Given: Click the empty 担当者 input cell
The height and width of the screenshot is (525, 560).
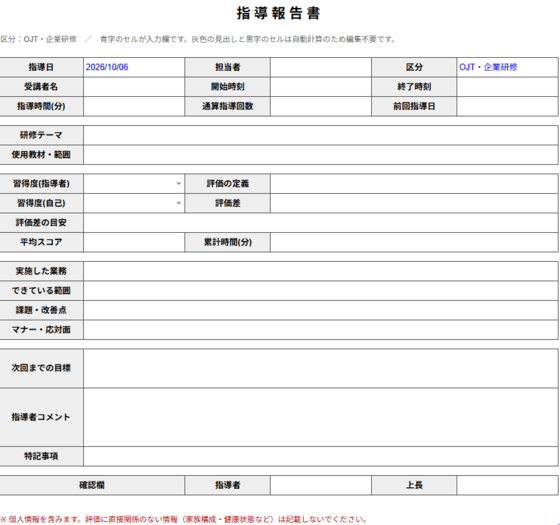Looking at the screenshot, I should click(x=321, y=67).
